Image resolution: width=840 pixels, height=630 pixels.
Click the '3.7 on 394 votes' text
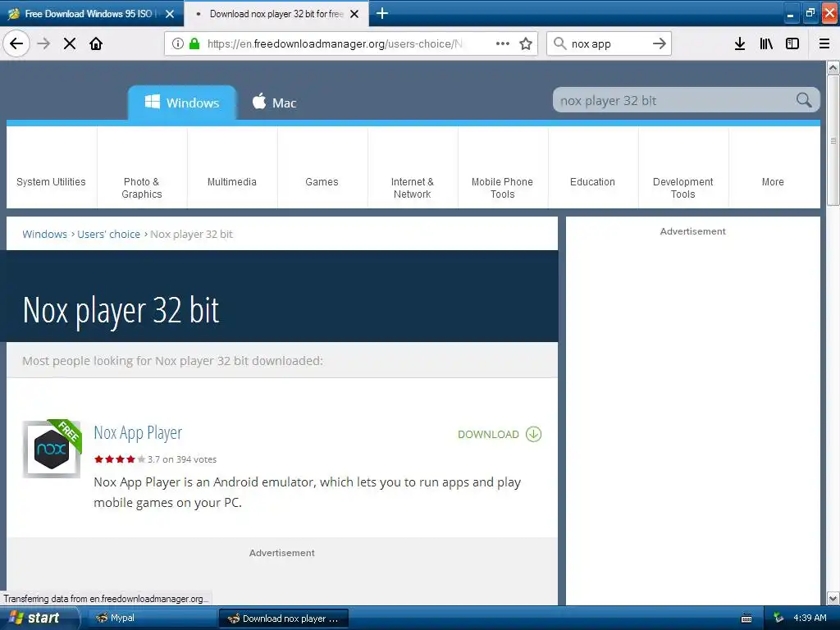click(182, 459)
